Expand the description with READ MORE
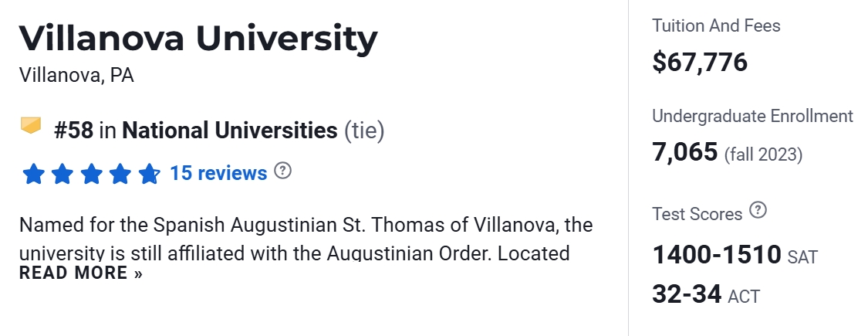Viewport: 868px width, 336px height. tap(81, 273)
